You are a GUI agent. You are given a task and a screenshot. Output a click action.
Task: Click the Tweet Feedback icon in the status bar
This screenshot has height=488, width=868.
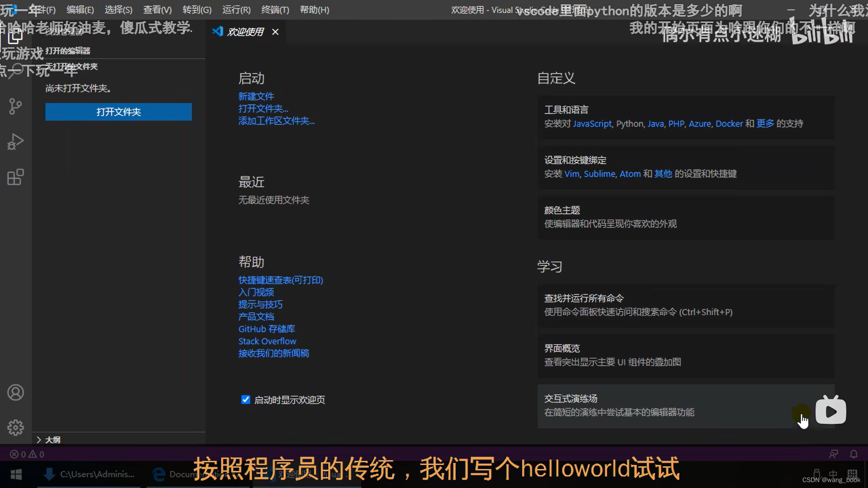pos(834,454)
